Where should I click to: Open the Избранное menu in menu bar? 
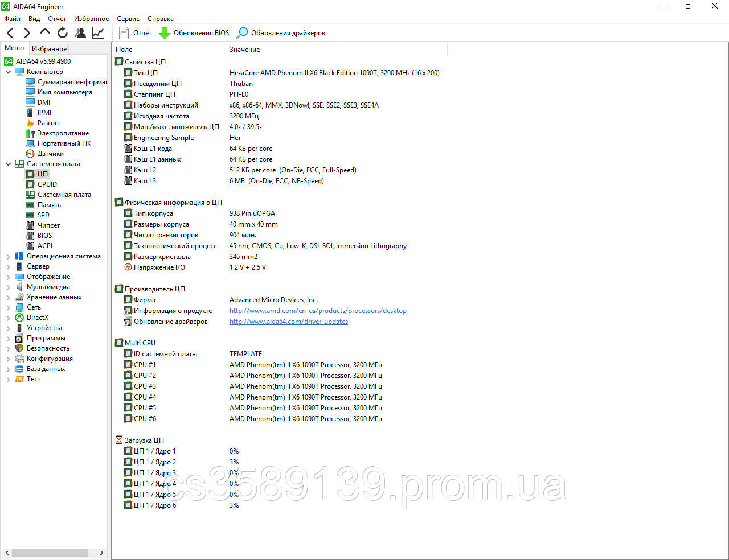click(x=91, y=19)
